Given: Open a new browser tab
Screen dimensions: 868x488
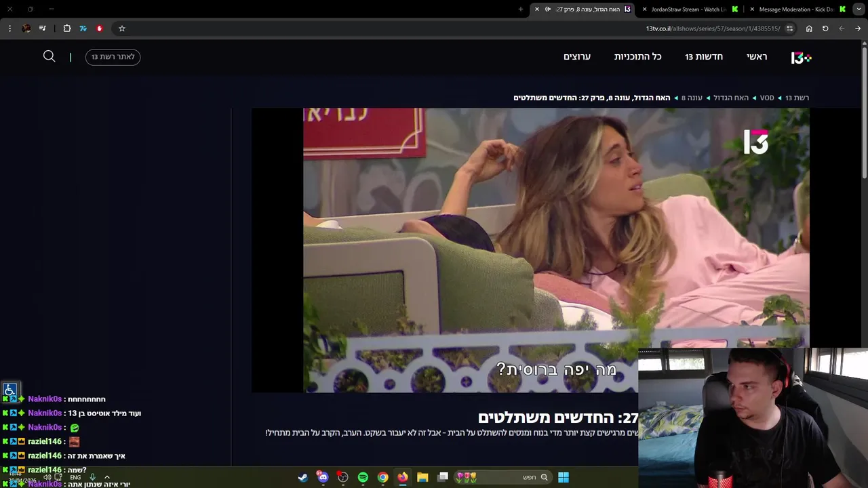Looking at the screenshot, I should pos(521,9).
